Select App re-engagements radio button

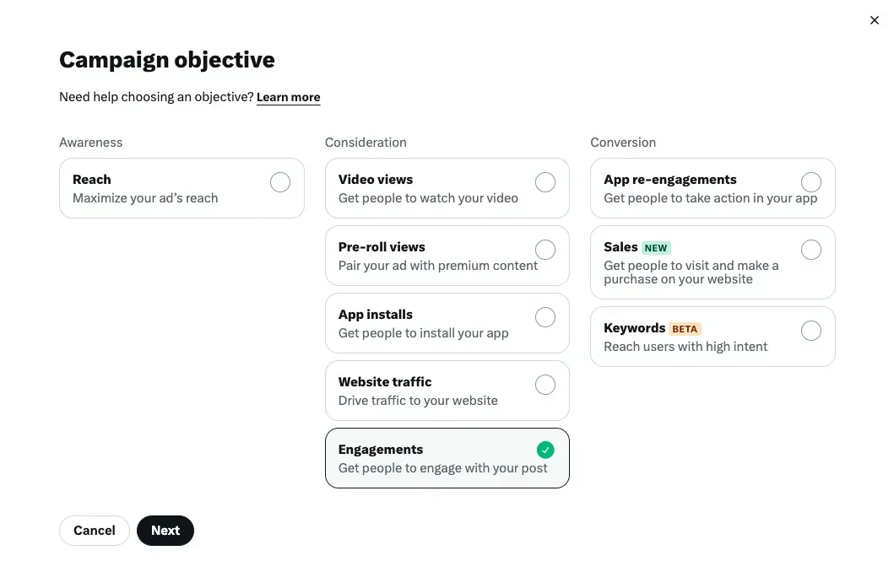810,182
